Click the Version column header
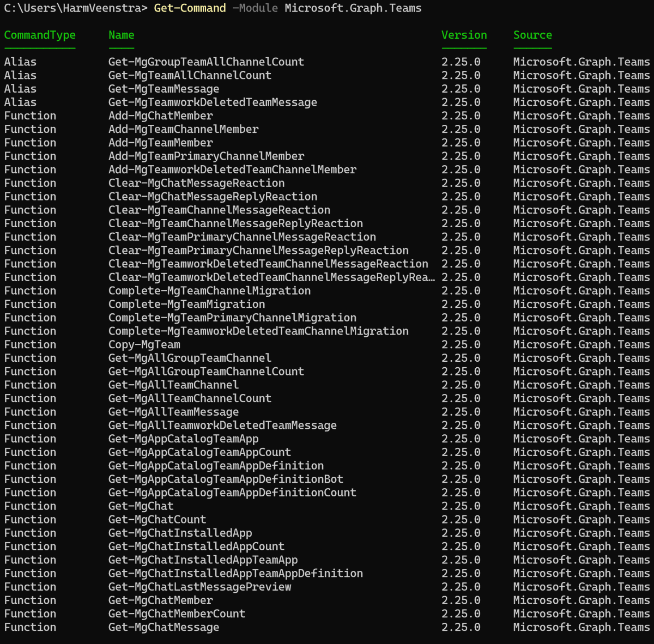 click(464, 35)
